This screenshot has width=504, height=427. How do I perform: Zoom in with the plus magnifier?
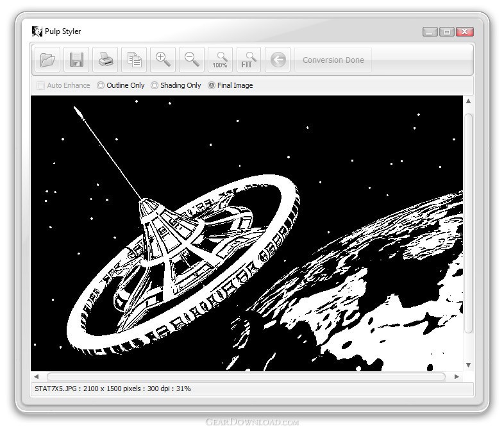click(x=163, y=60)
